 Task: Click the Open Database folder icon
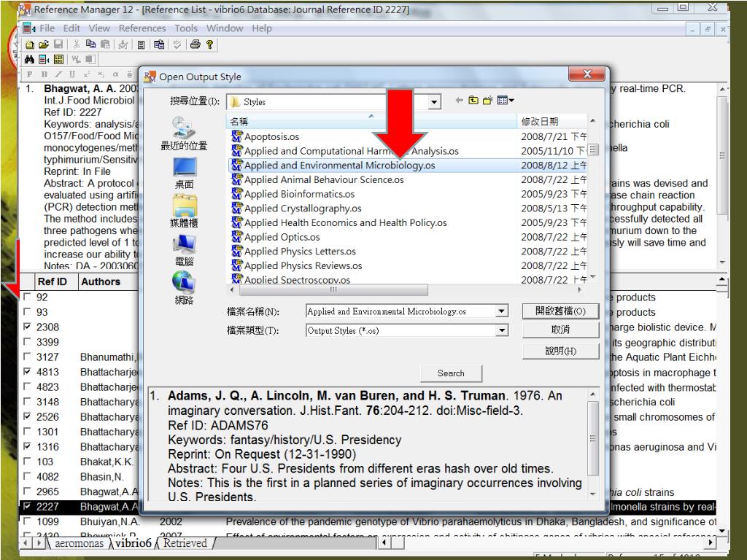pos(44,44)
